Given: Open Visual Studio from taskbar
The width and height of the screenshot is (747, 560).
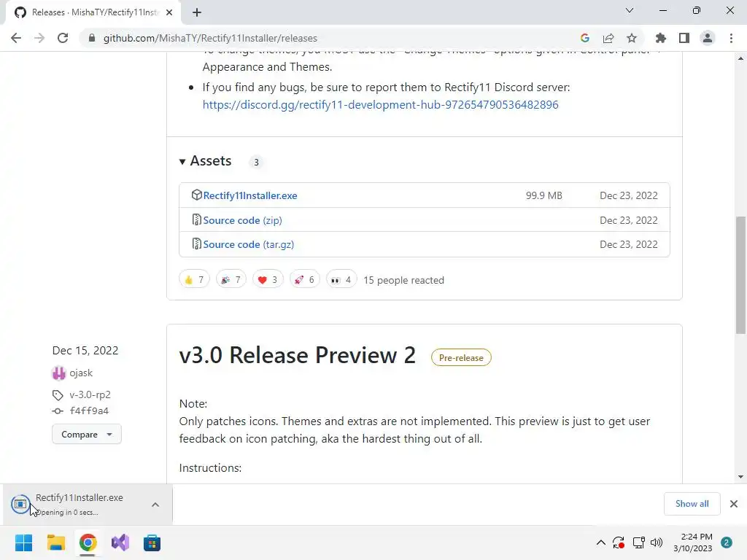Looking at the screenshot, I should point(120,542).
